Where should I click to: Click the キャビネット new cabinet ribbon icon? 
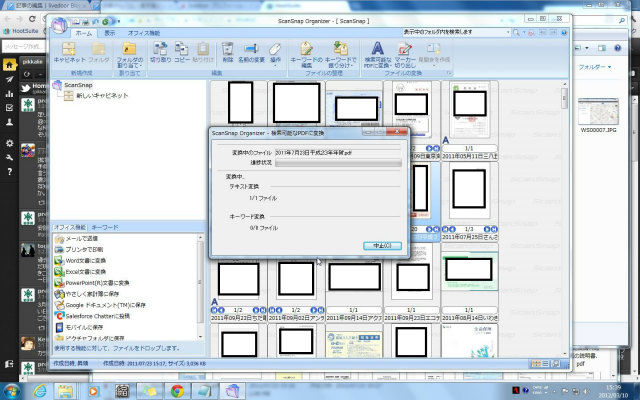[x=69, y=52]
